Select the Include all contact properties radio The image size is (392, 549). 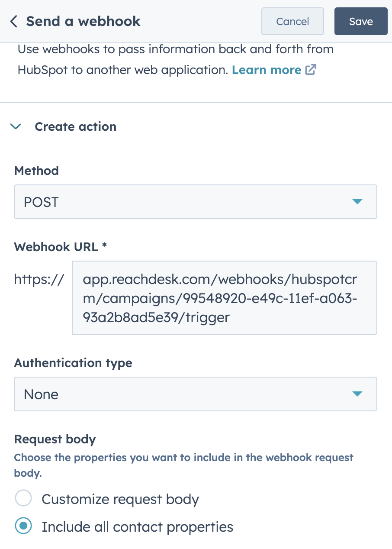click(23, 526)
